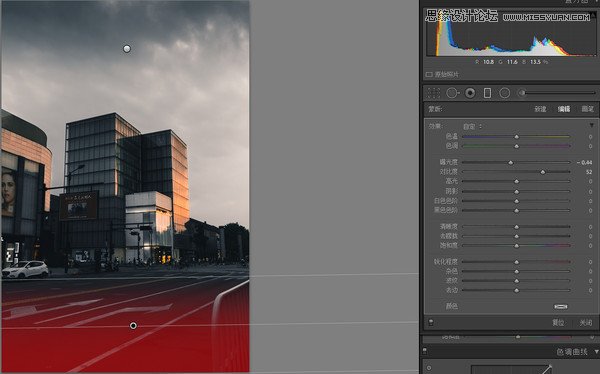Select the Adjustment Brush tool icon
Image resolution: width=600 pixels, height=374 pixels.
click(521, 93)
